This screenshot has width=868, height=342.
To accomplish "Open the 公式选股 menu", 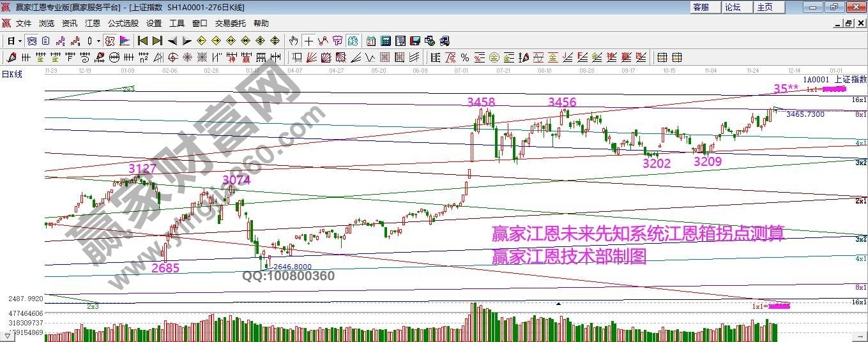I will coord(123,23).
